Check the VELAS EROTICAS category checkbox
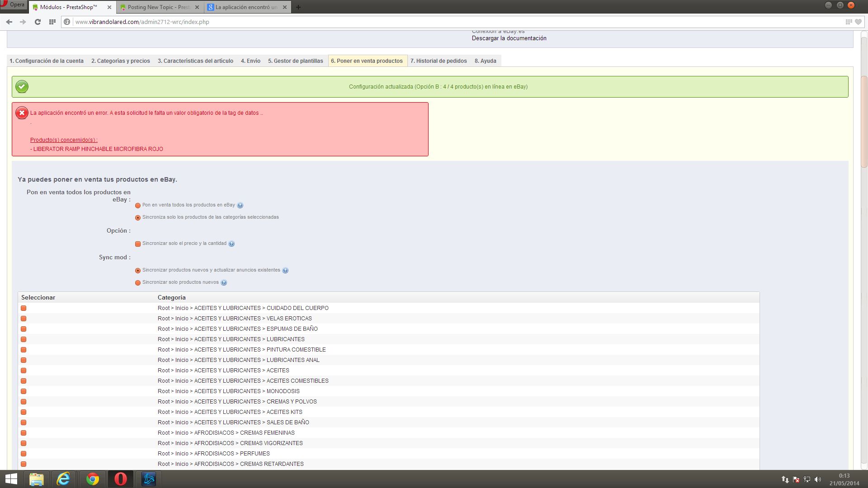Image resolution: width=868 pixels, height=488 pixels. [24, 319]
